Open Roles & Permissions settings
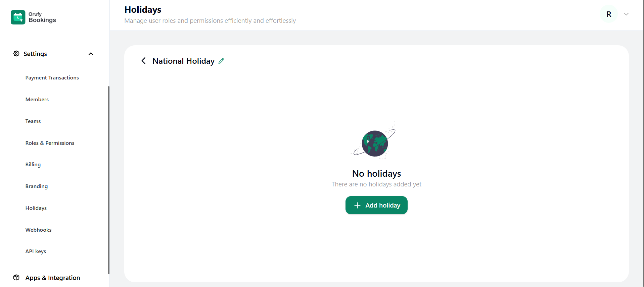The height and width of the screenshot is (287, 644). 50,143
